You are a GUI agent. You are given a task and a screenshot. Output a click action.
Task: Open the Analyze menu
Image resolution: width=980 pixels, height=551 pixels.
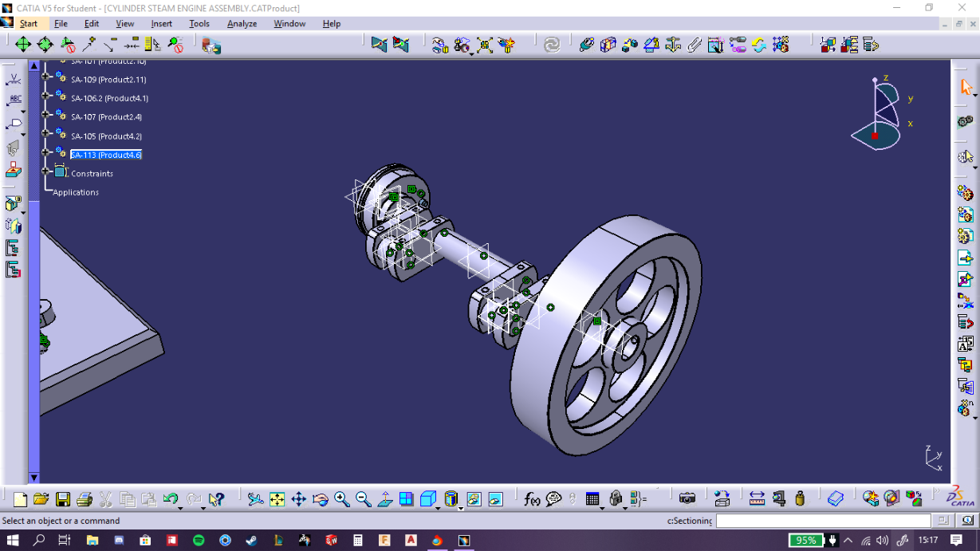pos(242,23)
